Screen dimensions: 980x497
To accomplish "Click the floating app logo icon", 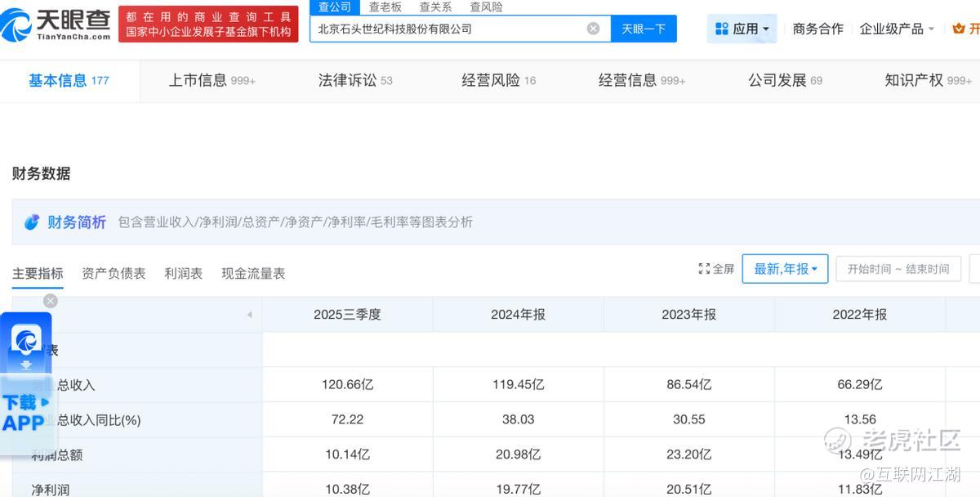I will 27,338.
